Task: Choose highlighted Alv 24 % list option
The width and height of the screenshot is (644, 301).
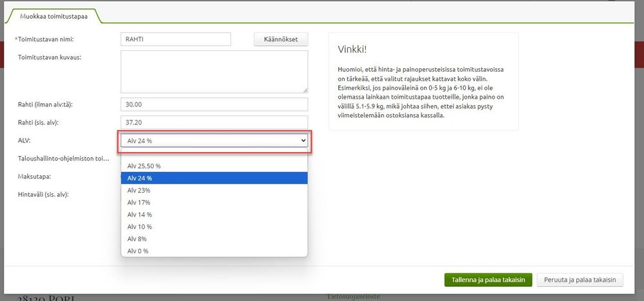Action: 214,178
